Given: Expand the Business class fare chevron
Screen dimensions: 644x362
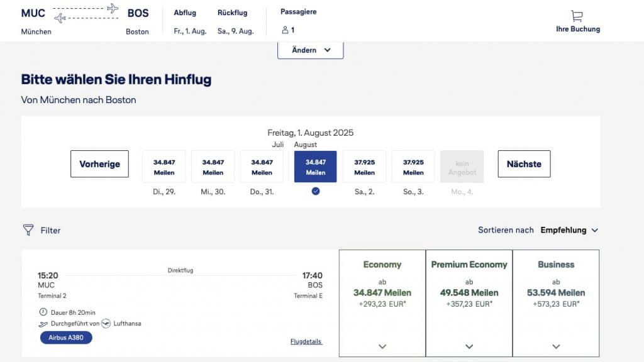Looking at the screenshot, I should pyautogui.click(x=555, y=346).
